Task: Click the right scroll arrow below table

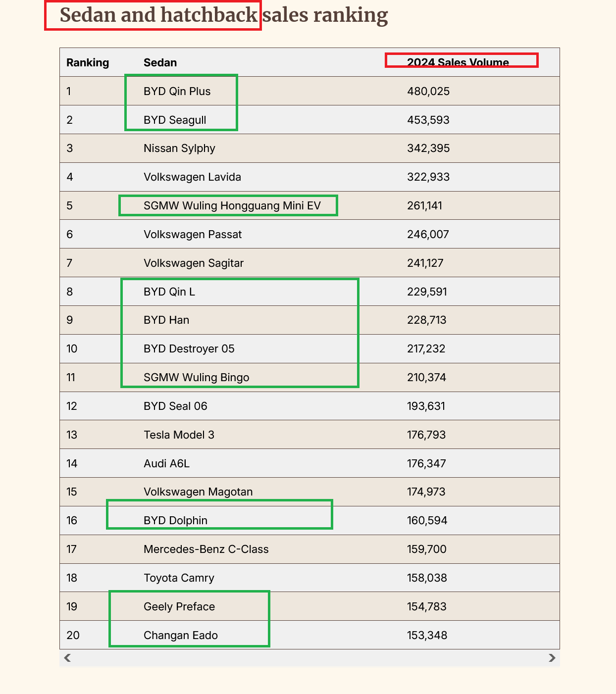Action: point(552,658)
